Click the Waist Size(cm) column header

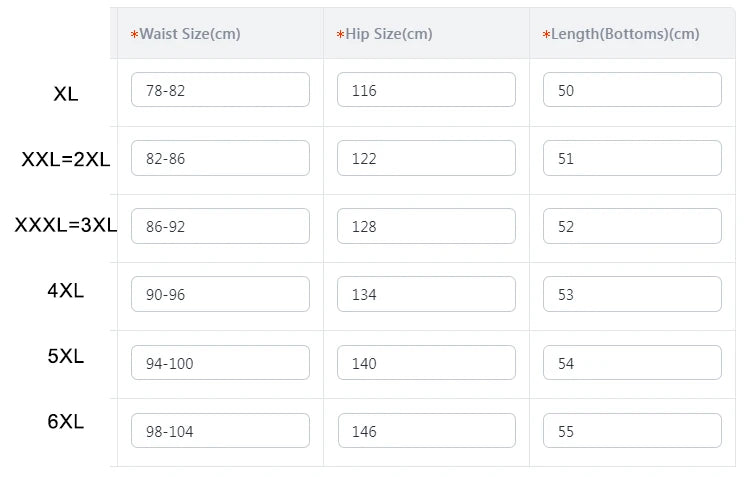click(x=189, y=34)
